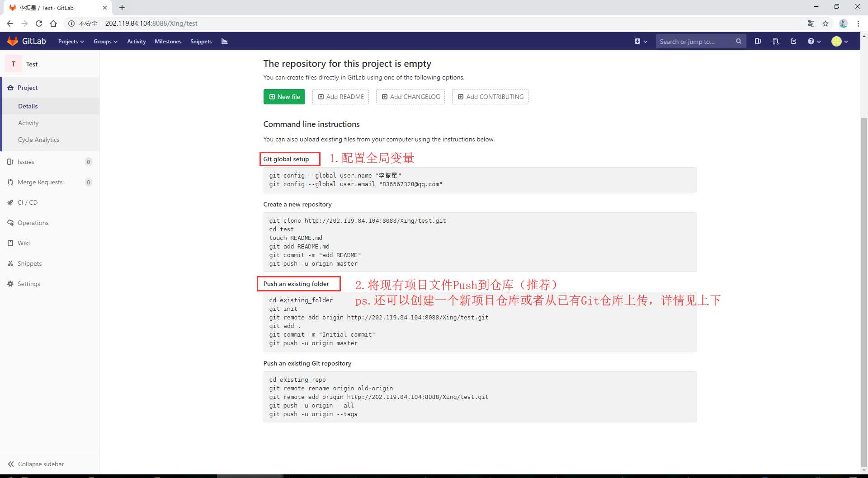Open the Merge requests icon in the top bar
Image resolution: width=868 pixels, height=478 pixels.
tap(776, 41)
